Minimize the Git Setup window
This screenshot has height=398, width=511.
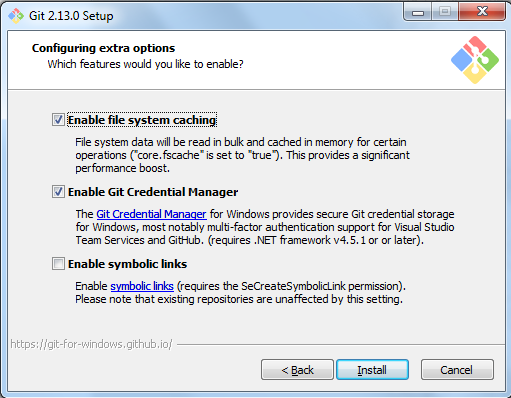click(418, 12)
